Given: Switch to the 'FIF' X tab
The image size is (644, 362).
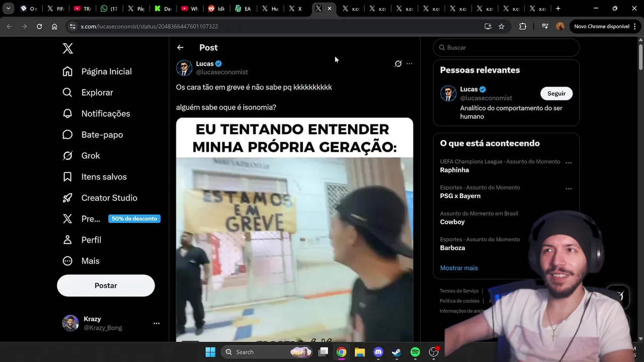Looking at the screenshot, I should coord(55,9).
